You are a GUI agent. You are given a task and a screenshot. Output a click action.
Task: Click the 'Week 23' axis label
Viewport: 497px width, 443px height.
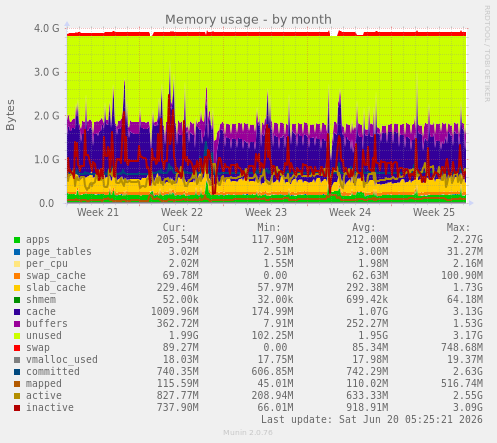point(266,212)
